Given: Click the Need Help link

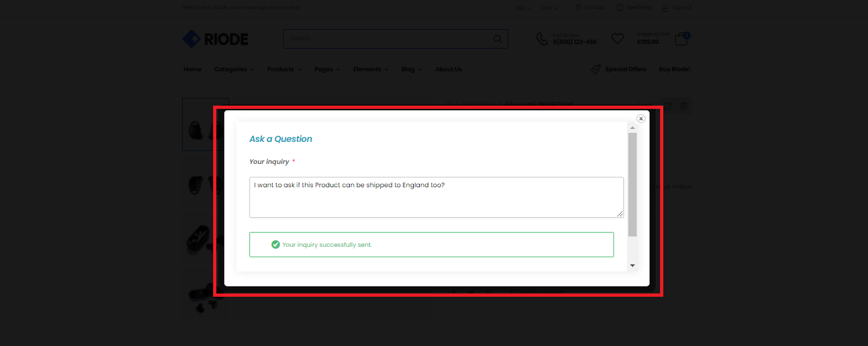Looking at the screenshot, I should (x=634, y=8).
